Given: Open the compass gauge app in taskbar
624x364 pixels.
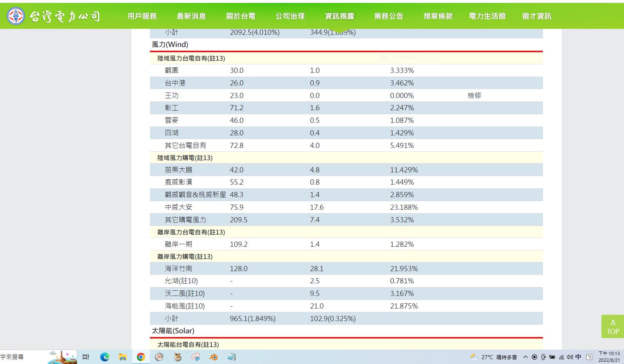Looking at the screenshot, I should click(159, 357).
